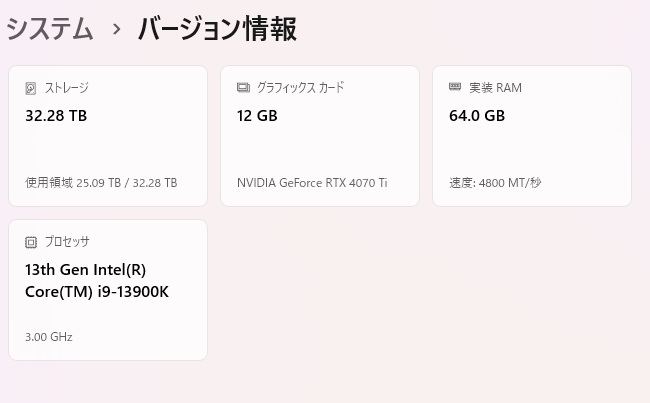Click the storage drive icon
Image resolution: width=650 pixels, height=403 pixels.
[31, 88]
